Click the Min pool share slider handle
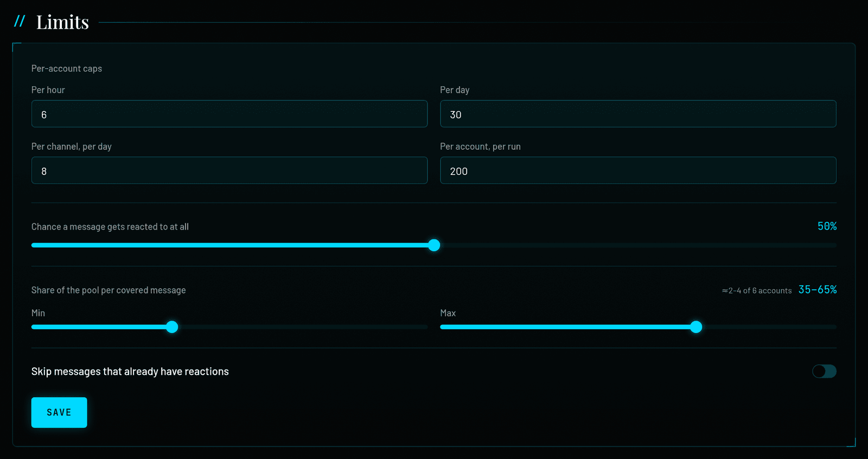This screenshot has width=868, height=459. (172, 327)
